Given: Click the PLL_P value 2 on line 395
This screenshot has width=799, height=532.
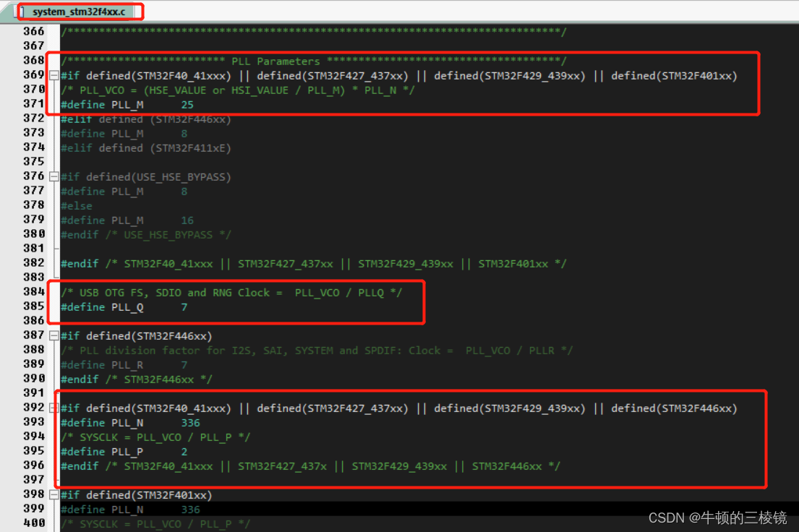Looking at the screenshot, I should [184, 452].
